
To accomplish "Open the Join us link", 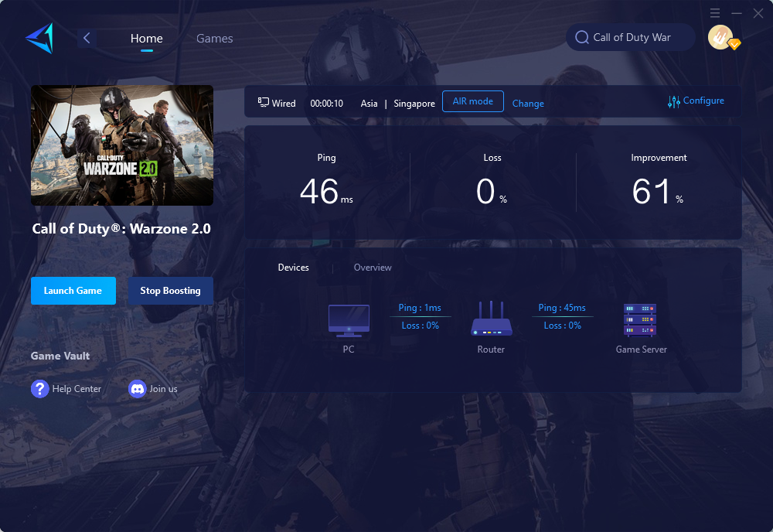I will pyautogui.click(x=163, y=388).
